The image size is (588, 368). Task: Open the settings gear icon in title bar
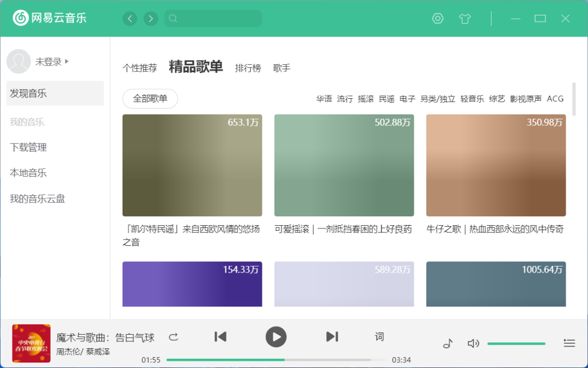[x=438, y=19]
